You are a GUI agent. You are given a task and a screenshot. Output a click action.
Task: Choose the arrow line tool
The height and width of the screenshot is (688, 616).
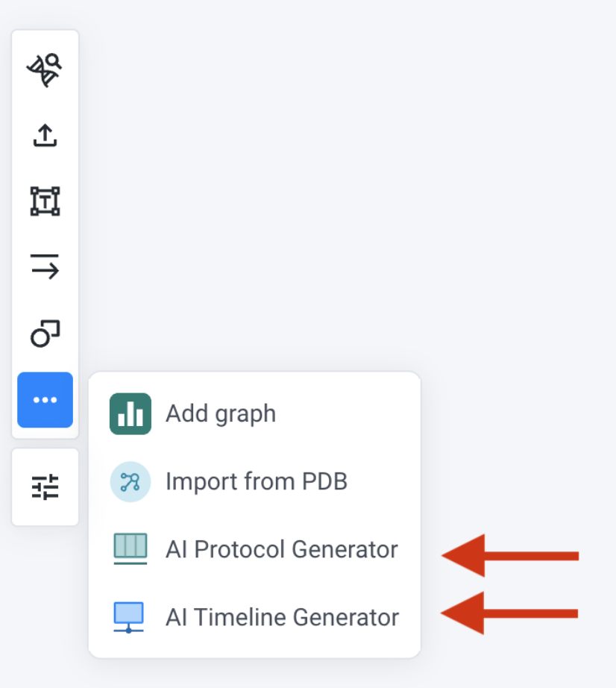pos(45,267)
